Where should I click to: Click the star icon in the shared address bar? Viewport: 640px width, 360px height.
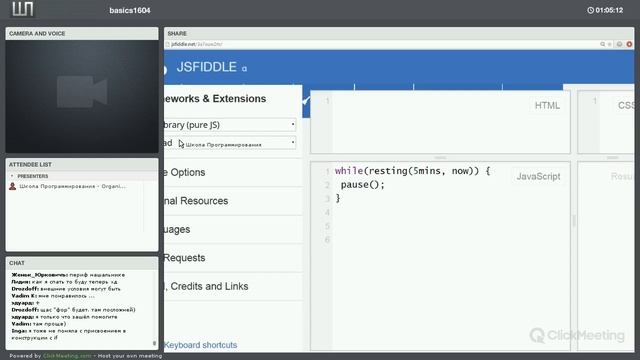[x=610, y=44]
